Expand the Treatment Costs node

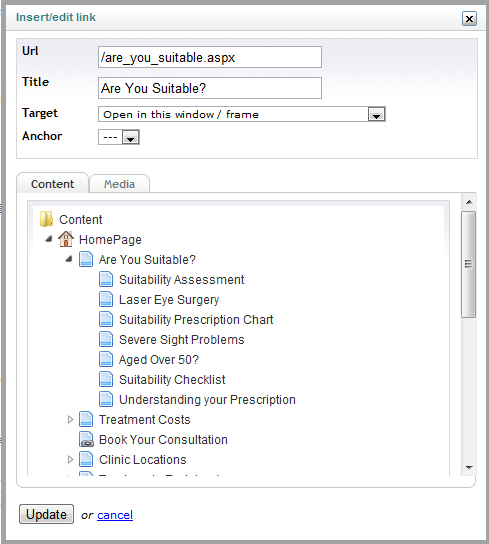70,419
